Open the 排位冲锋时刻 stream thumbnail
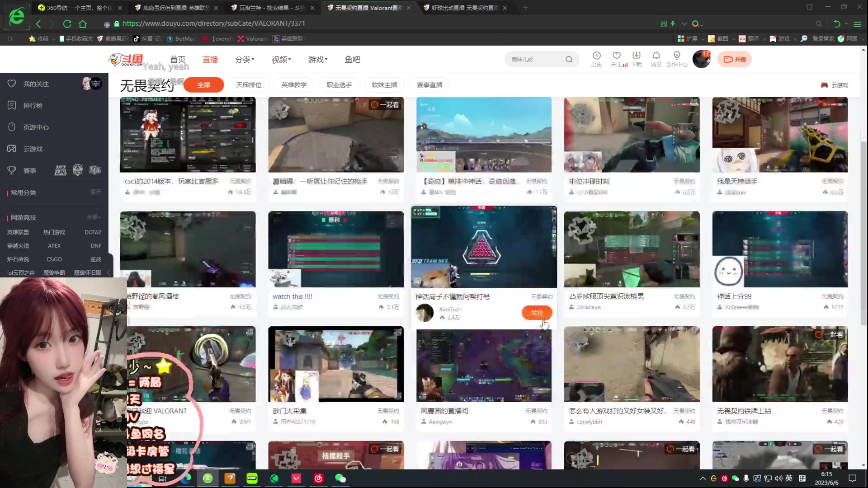The image size is (868, 488). click(x=632, y=135)
